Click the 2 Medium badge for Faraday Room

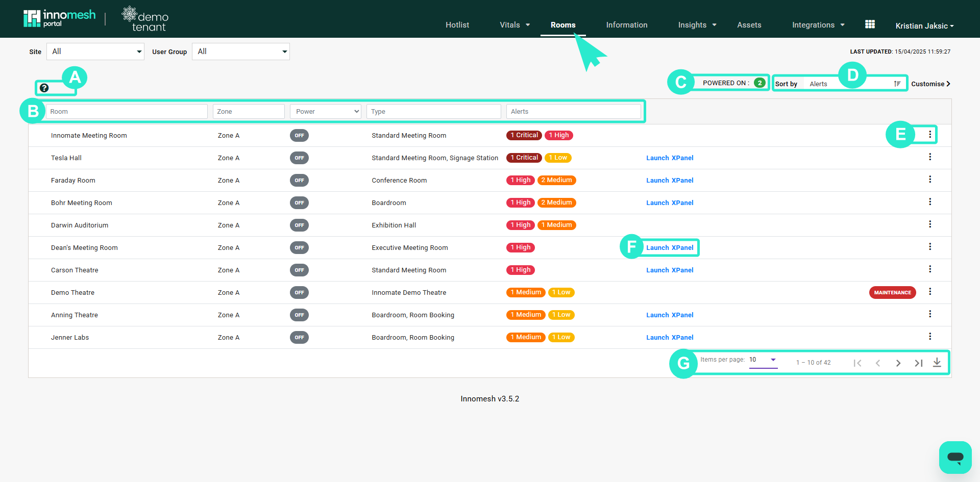(557, 180)
